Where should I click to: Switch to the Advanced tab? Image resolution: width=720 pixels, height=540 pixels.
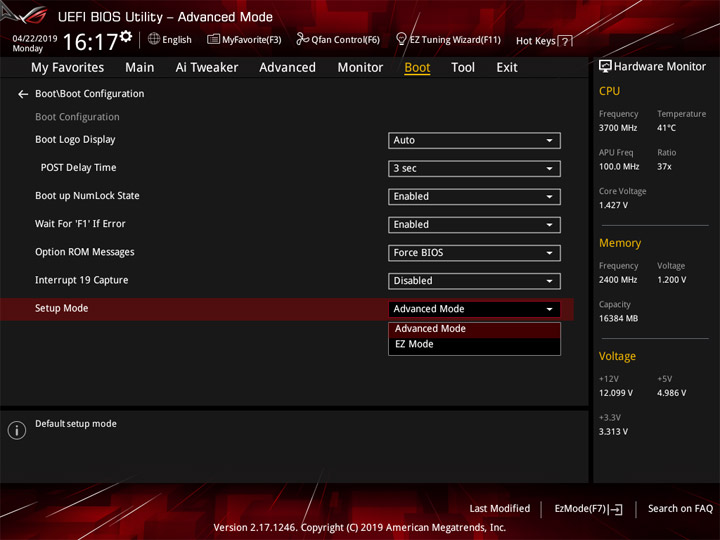[x=287, y=68]
